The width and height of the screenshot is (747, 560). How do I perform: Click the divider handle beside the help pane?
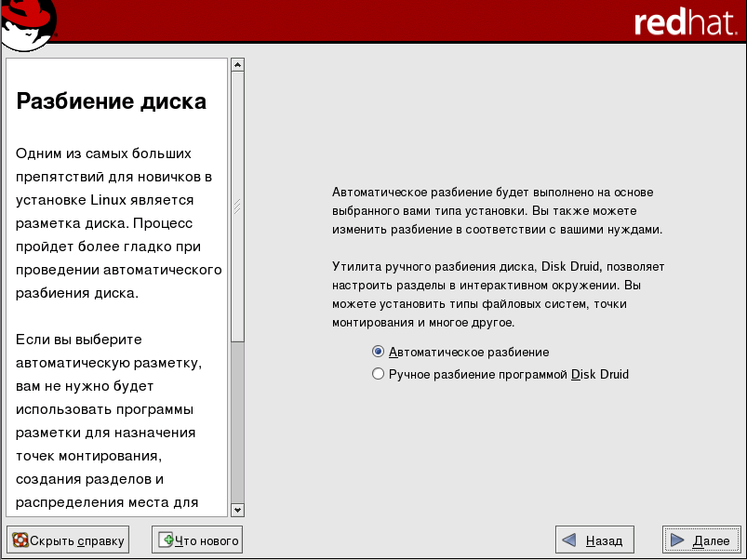point(237,207)
